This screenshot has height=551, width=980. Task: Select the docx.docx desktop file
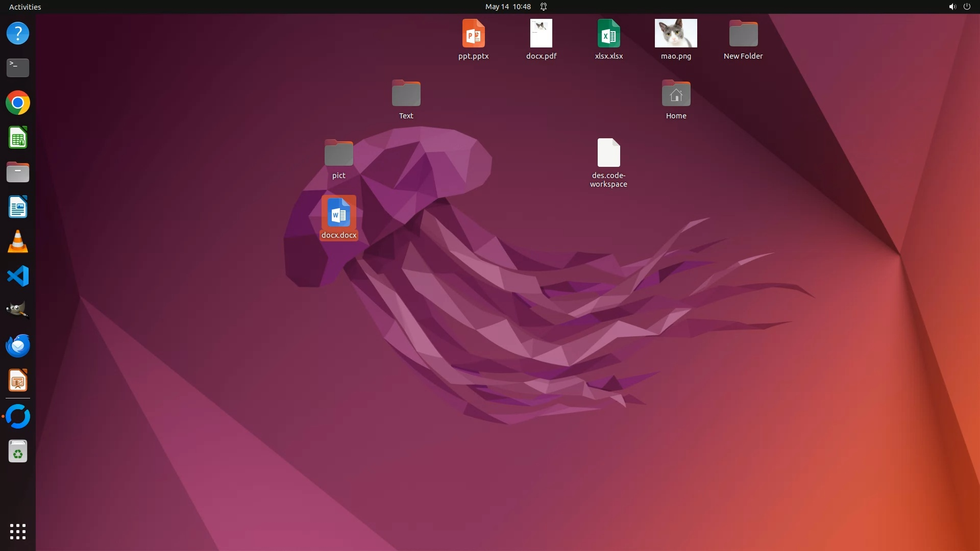(339, 213)
